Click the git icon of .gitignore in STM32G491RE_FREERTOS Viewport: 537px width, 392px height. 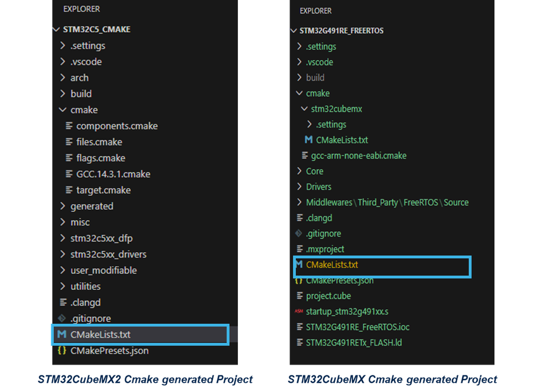(x=299, y=233)
